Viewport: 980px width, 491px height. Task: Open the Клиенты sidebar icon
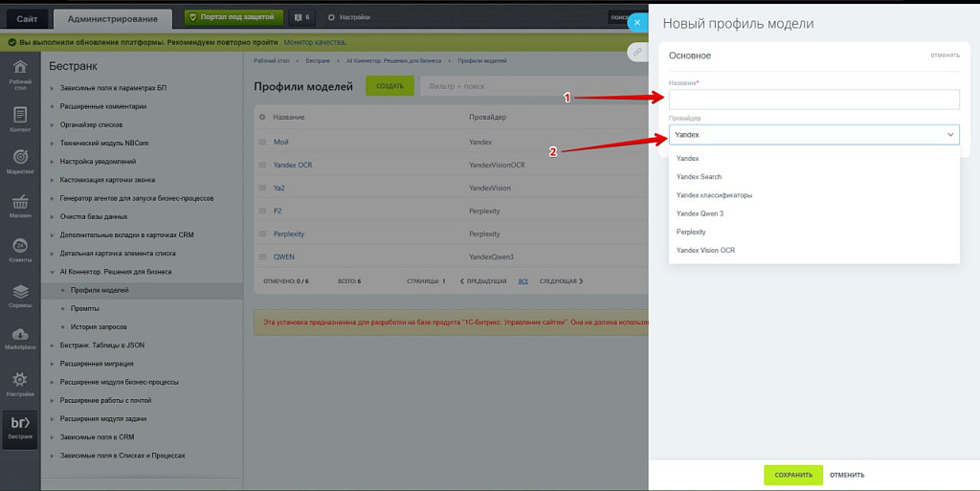20,251
